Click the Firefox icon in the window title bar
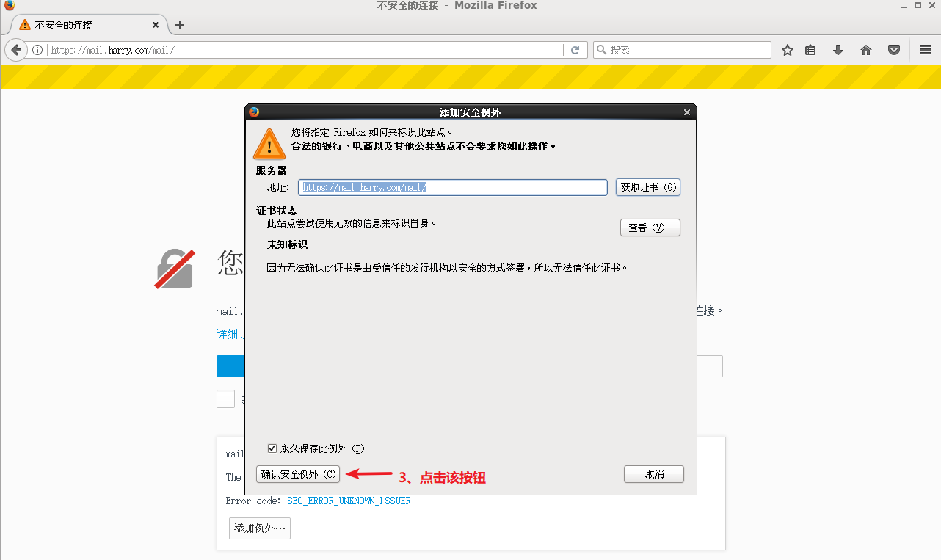Screen dimensions: 941x560 pyautogui.click(x=9, y=5)
